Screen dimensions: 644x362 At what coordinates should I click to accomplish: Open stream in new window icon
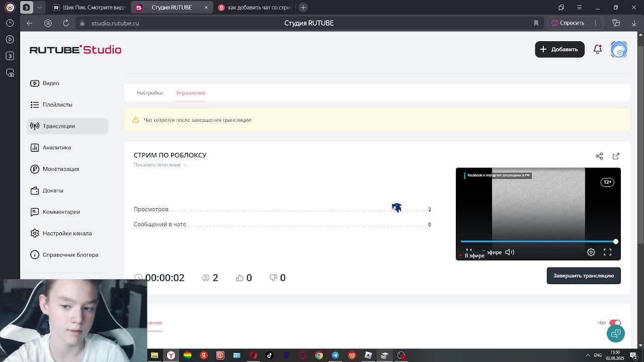(x=616, y=156)
